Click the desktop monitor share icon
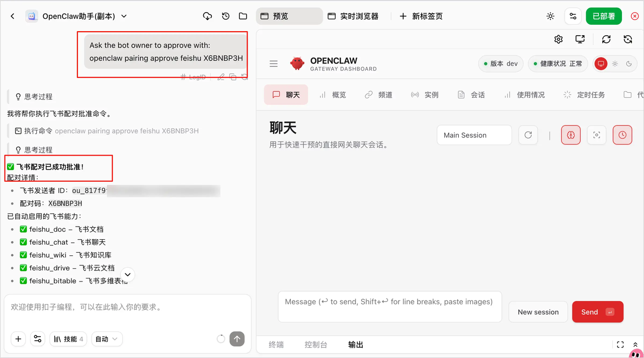 click(580, 39)
